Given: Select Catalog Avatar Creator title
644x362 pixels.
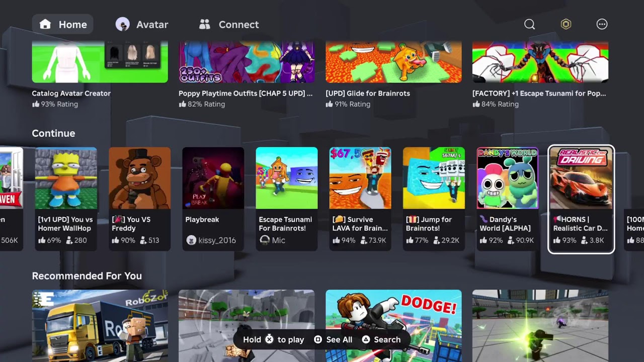Looking at the screenshot, I should (x=71, y=93).
